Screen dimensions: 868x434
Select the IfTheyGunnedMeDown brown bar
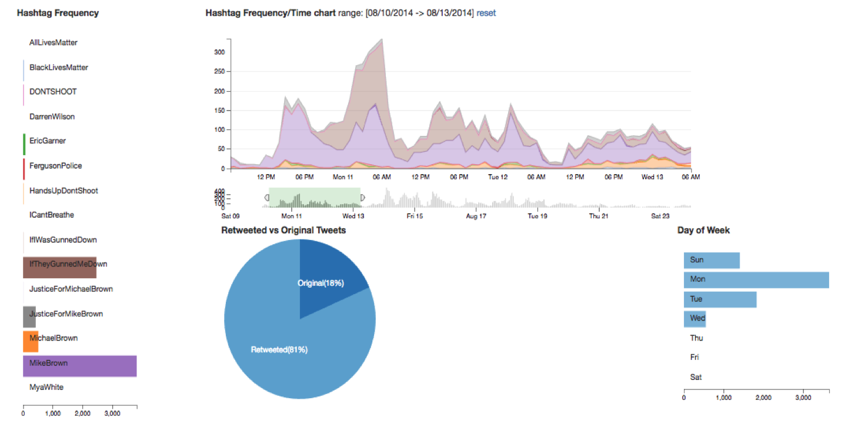pyautogui.click(x=59, y=267)
